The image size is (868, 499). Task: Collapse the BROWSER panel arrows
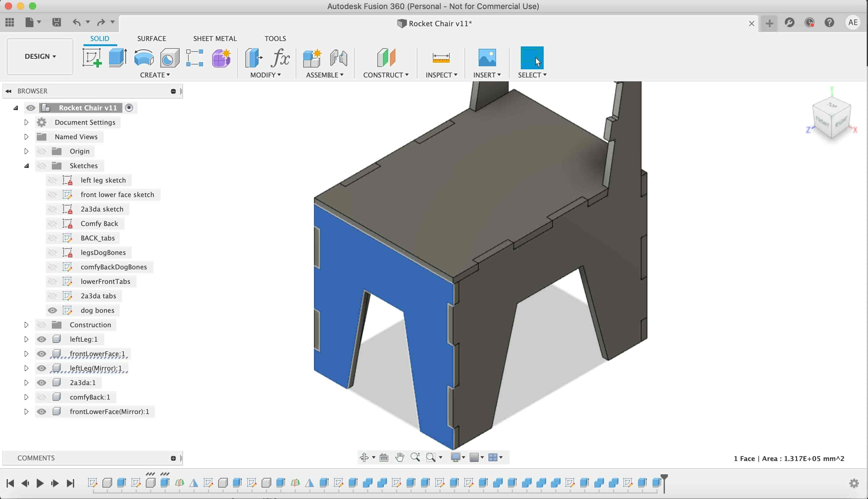(x=8, y=91)
